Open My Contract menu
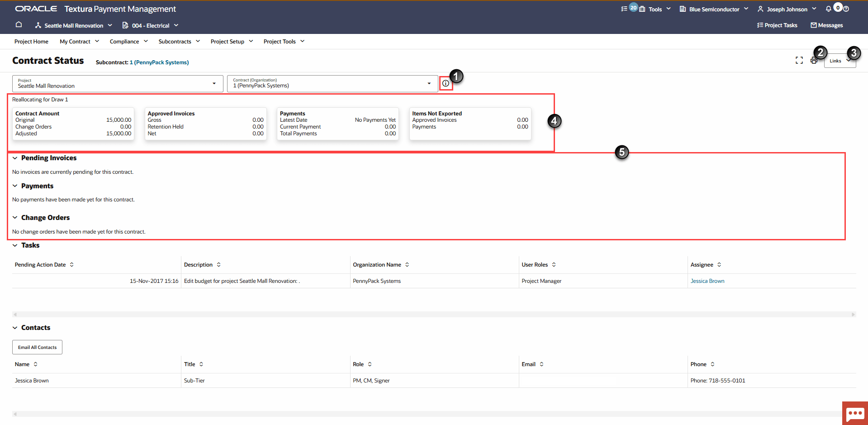 coord(79,42)
